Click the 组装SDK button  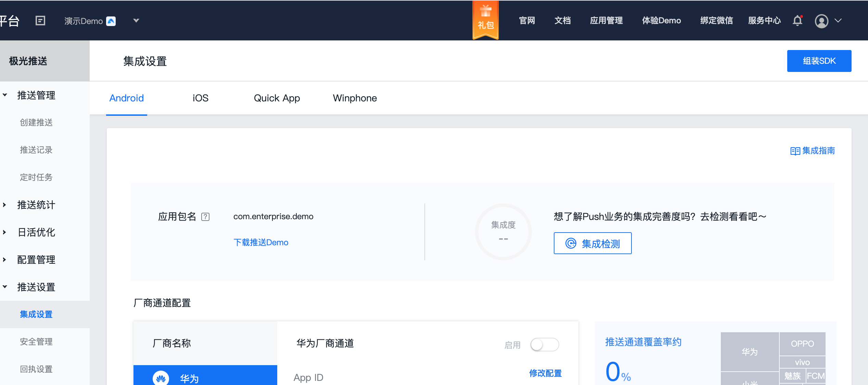(819, 61)
